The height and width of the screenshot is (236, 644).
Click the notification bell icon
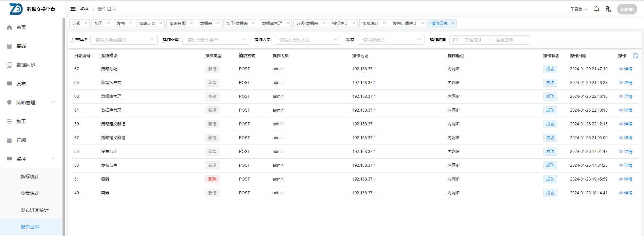(x=597, y=9)
